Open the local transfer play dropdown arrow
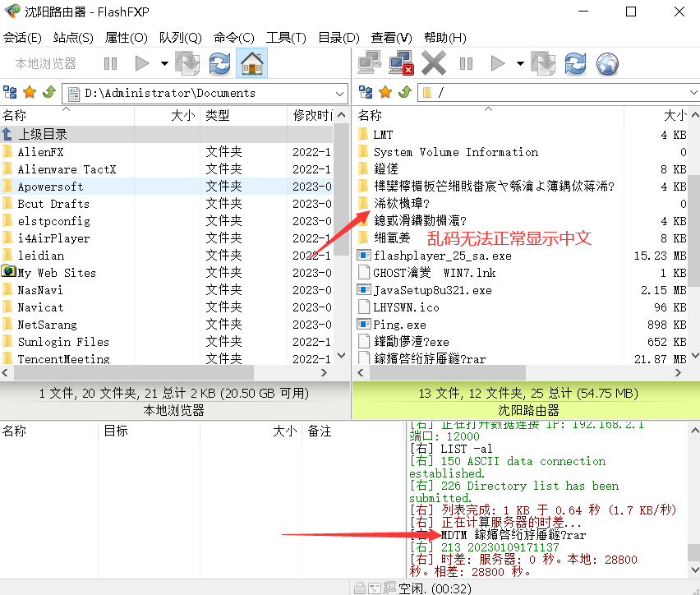The width and height of the screenshot is (700, 595). [x=164, y=63]
